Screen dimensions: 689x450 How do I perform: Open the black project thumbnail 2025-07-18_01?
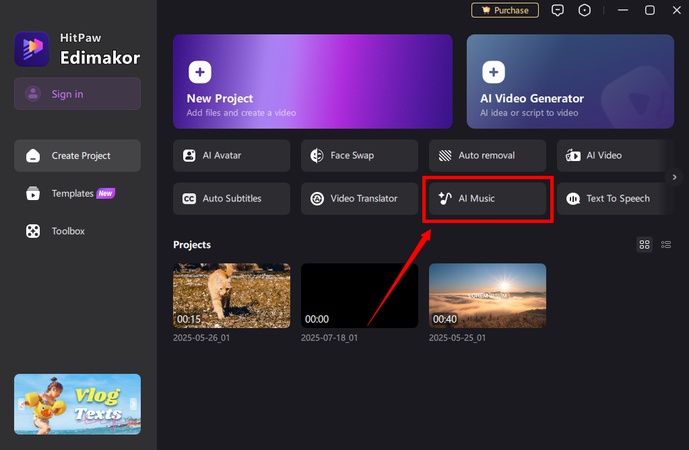[359, 295]
